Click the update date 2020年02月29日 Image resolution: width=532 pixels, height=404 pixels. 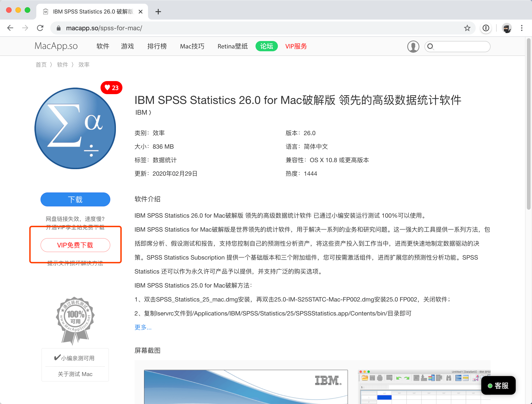[x=175, y=174]
